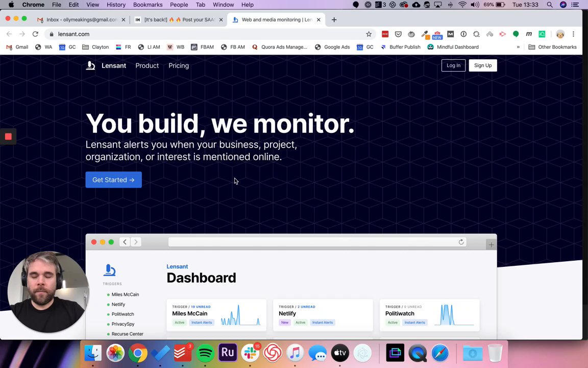This screenshot has width=588, height=368.
Task: Open the Downloads folder in dock
Action: pos(473,353)
